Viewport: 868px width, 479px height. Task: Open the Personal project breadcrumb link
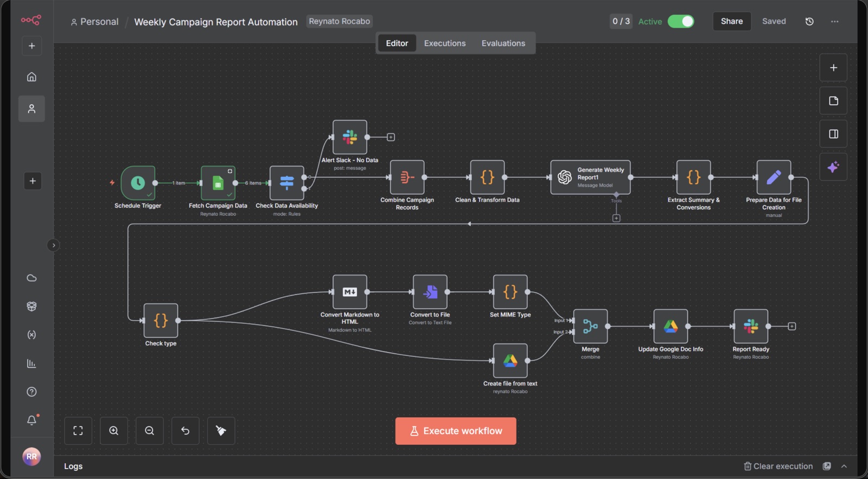[x=94, y=22]
